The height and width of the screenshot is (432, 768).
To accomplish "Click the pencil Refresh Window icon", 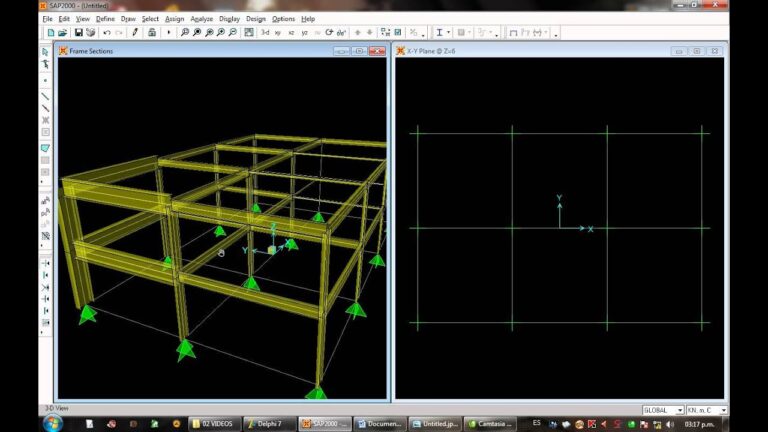I will (135, 33).
